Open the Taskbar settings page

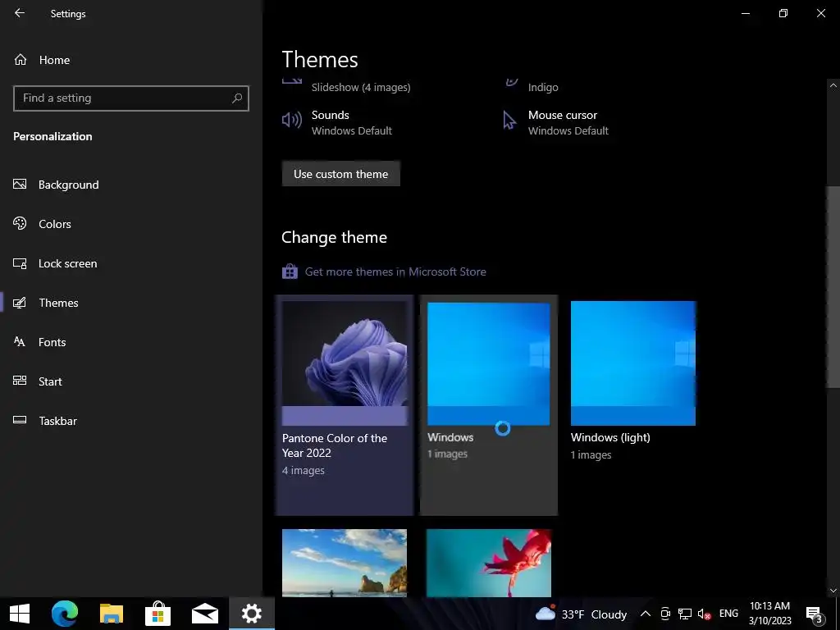(x=58, y=421)
